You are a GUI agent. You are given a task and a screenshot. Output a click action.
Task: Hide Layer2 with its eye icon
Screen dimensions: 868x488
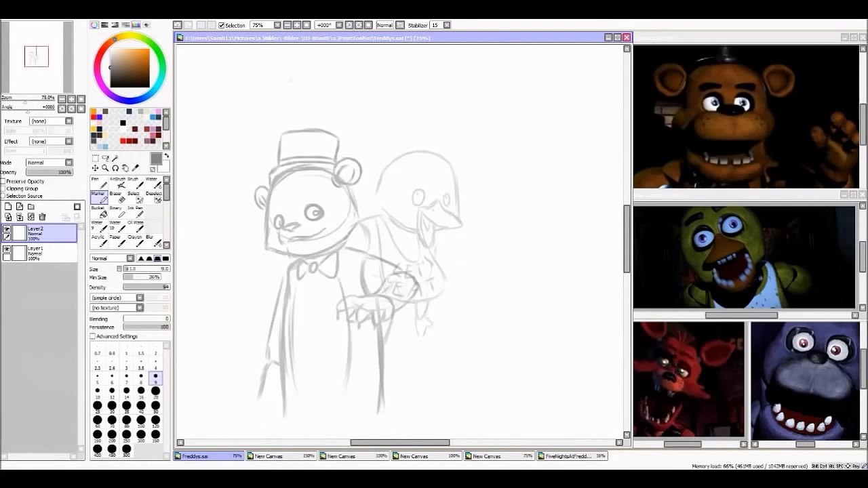click(7, 229)
